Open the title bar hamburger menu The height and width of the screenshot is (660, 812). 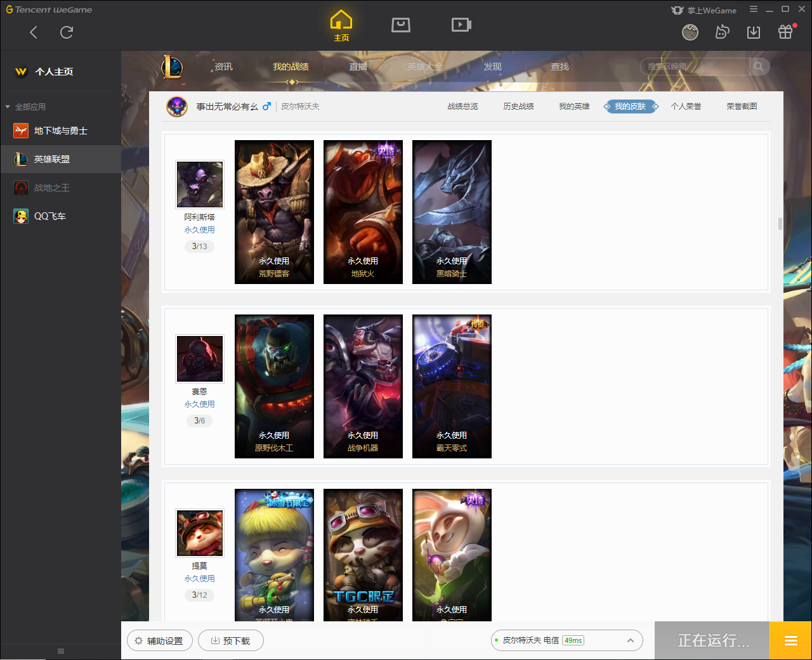coord(754,9)
